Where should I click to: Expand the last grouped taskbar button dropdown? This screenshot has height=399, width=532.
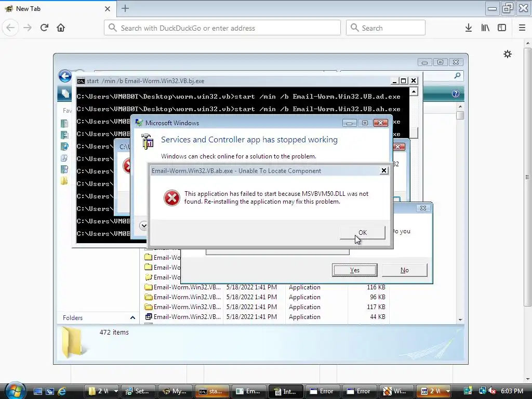pyautogui.click(x=448, y=391)
